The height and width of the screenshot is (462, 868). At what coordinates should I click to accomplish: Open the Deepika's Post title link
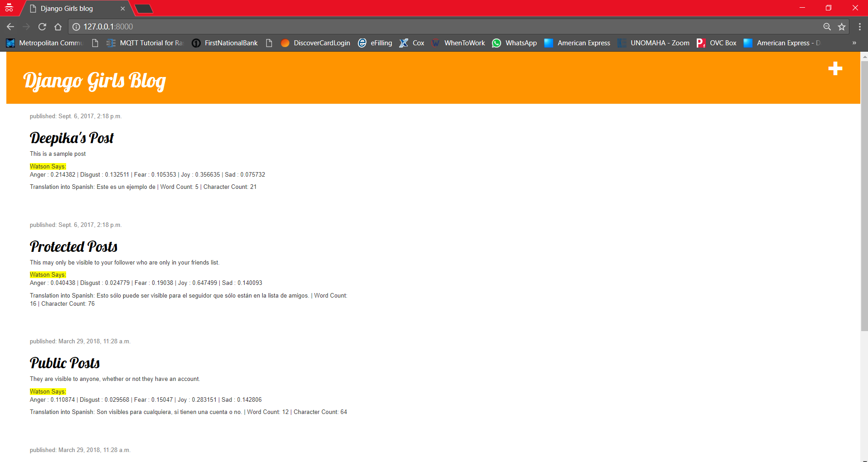coord(72,138)
